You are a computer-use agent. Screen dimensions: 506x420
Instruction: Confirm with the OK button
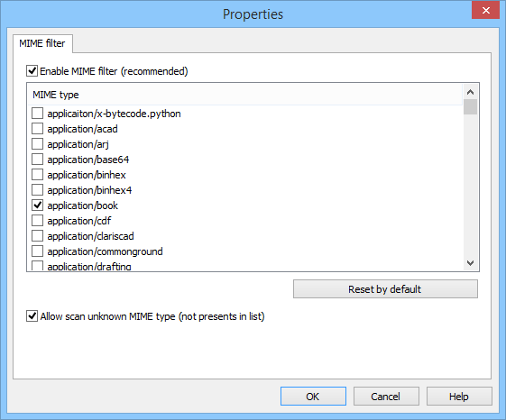(x=313, y=397)
